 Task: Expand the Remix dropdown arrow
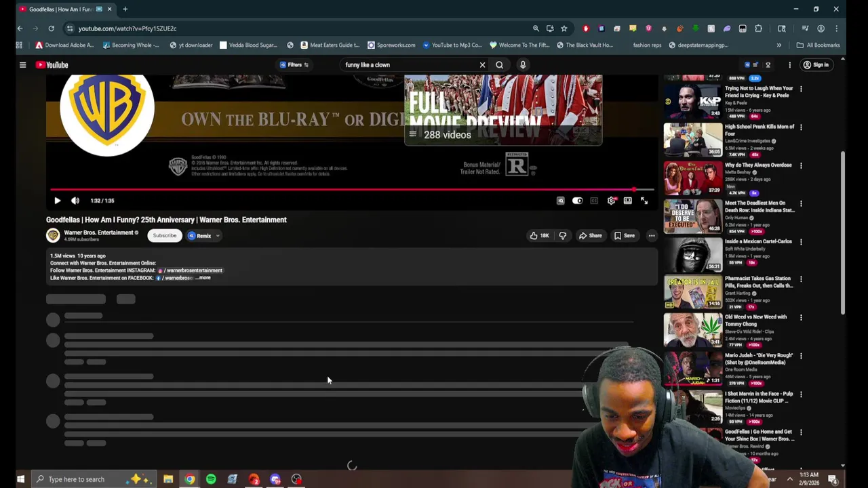217,236
